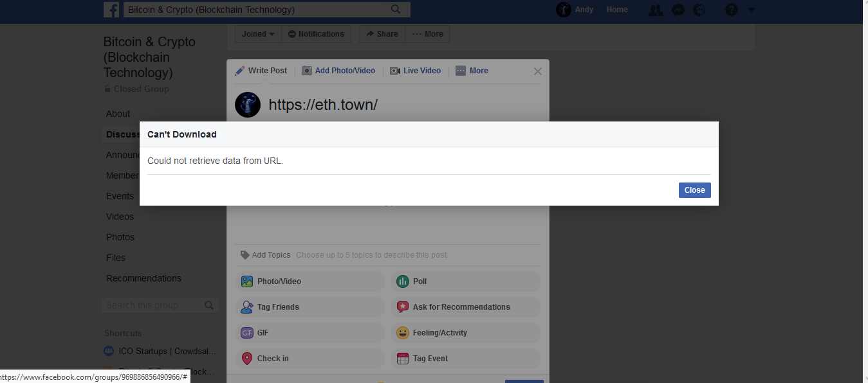Click the Andy profile picture
The width and height of the screenshot is (868, 383).
[x=564, y=10]
